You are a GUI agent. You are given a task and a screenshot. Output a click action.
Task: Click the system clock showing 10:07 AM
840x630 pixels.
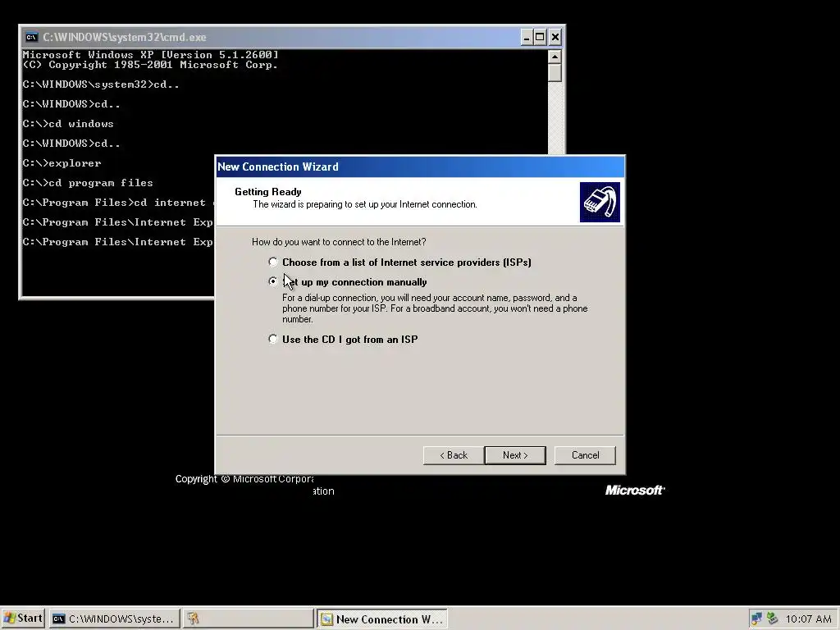[x=808, y=619]
